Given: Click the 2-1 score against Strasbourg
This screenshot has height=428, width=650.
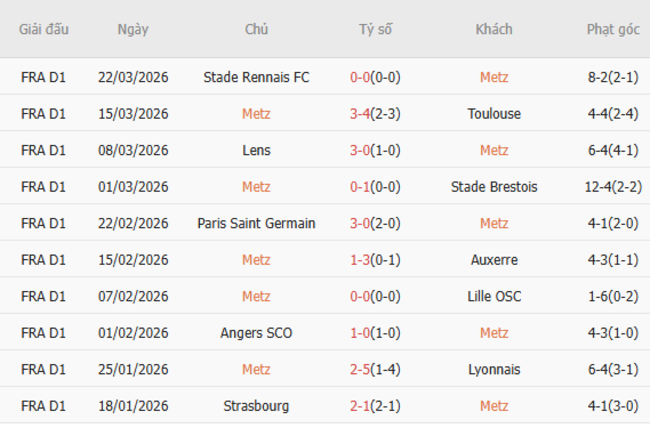Looking at the screenshot, I should (361, 406).
